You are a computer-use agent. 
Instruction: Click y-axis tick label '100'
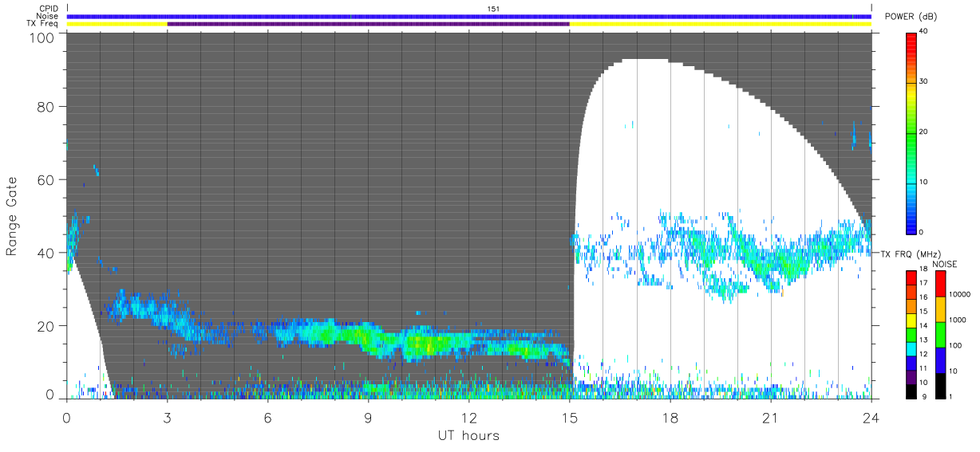pyautogui.click(x=41, y=37)
